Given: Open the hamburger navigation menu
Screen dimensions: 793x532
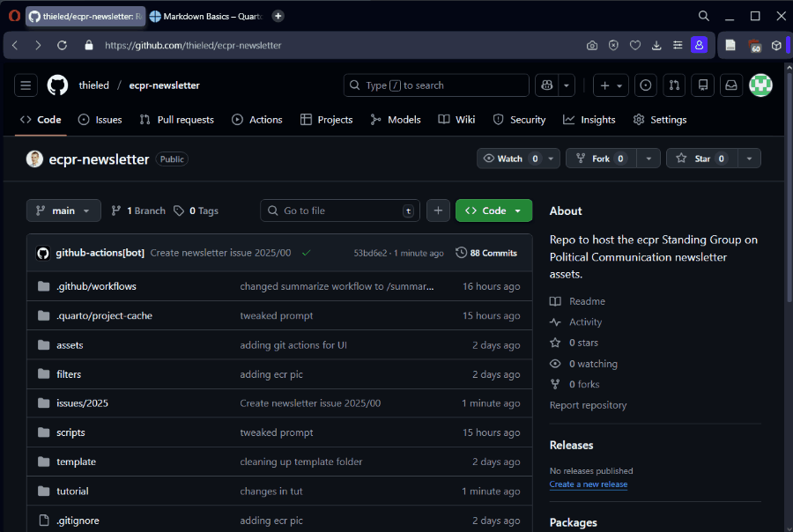Looking at the screenshot, I should tap(26, 85).
